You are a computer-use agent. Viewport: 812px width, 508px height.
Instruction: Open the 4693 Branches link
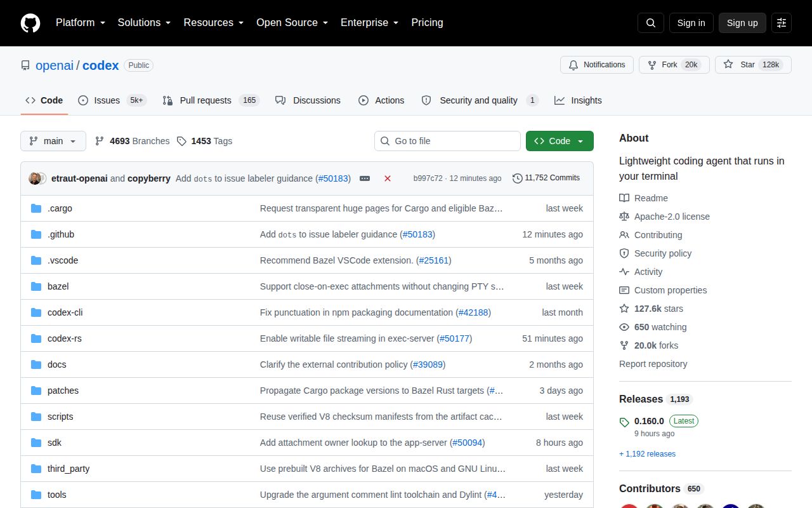coord(132,141)
